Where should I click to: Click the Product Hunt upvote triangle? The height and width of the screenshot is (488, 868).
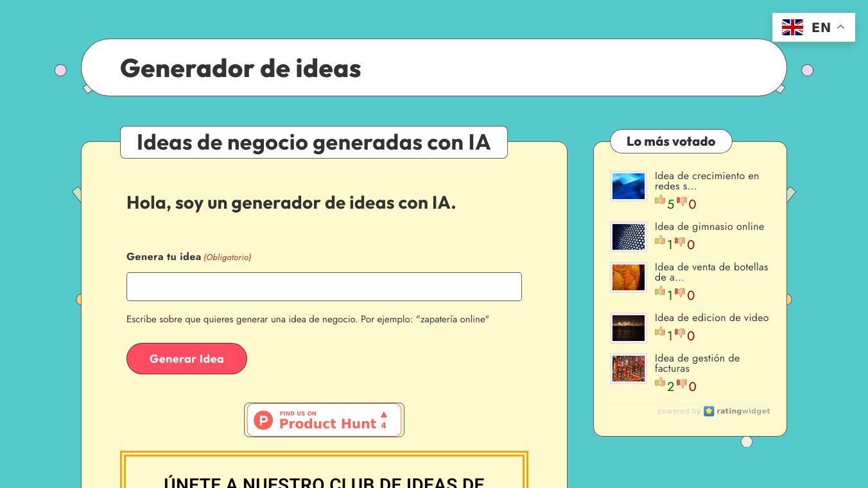[384, 415]
